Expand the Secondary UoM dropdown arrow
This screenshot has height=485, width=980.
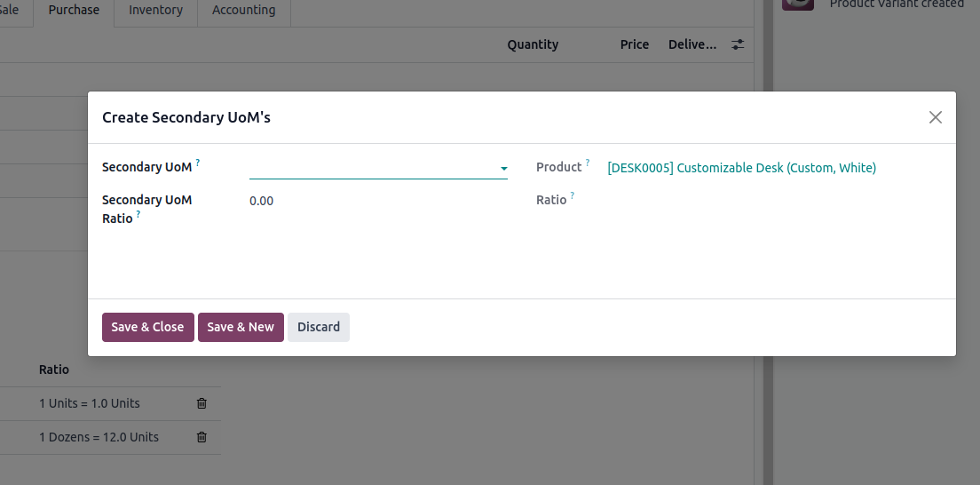point(503,168)
